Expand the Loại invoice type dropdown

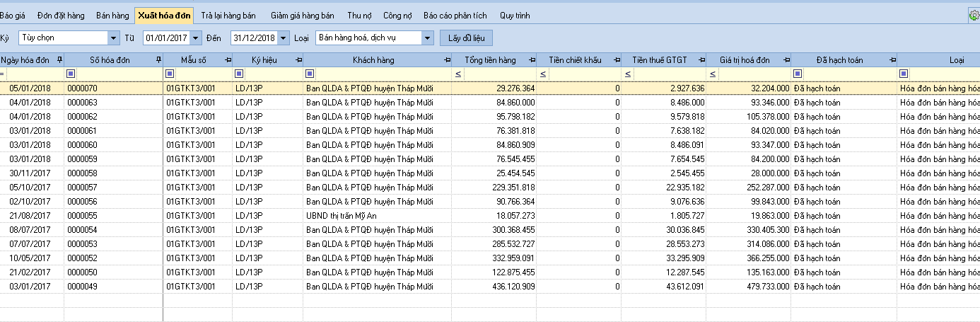(x=427, y=38)
